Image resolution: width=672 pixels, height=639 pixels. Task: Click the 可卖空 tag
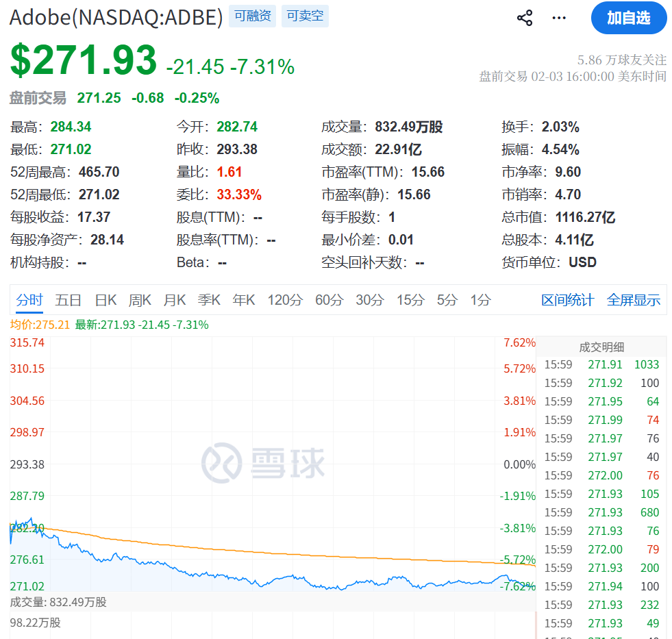(305, 16)
